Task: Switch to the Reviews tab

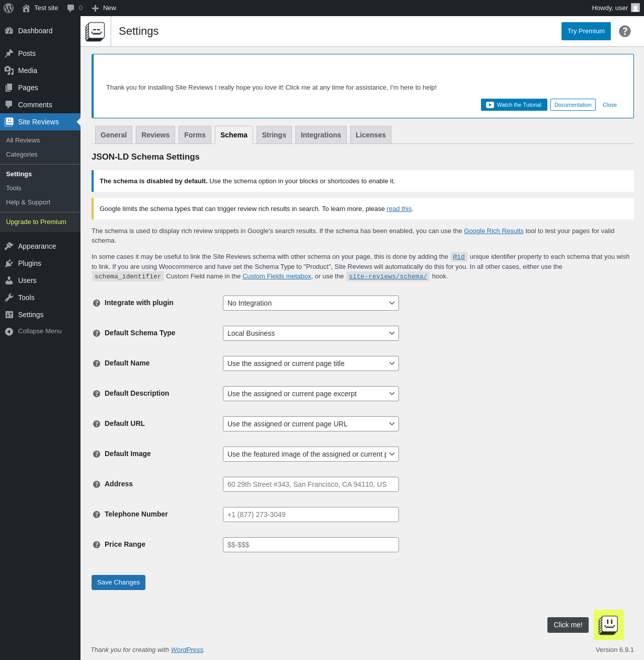Action: click(155, 135)
